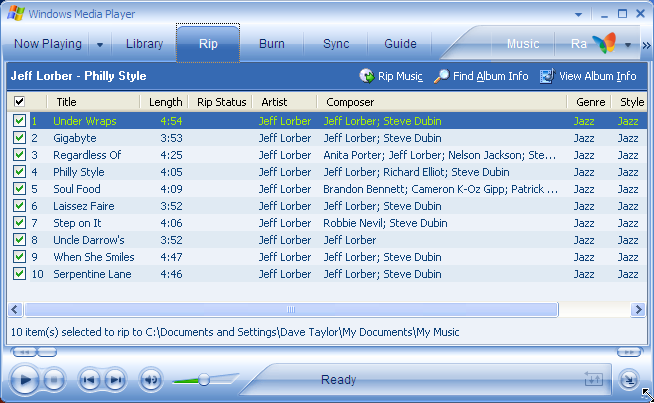Screen dimensions: 654x403
Task: Click composer Robbie Nevil; Steve Dubin
Action: pyautogui.click(x=385, y=223)
